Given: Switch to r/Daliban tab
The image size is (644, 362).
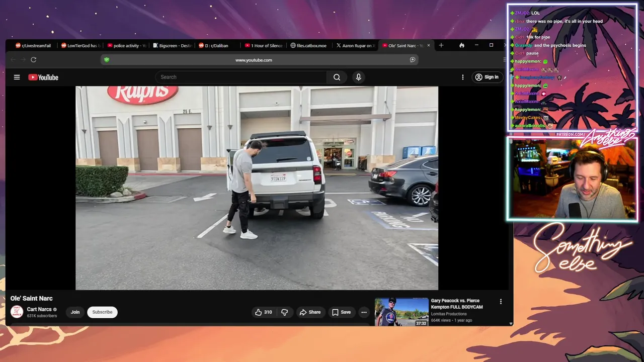Looking at the screenshot, I should [218, 45].
